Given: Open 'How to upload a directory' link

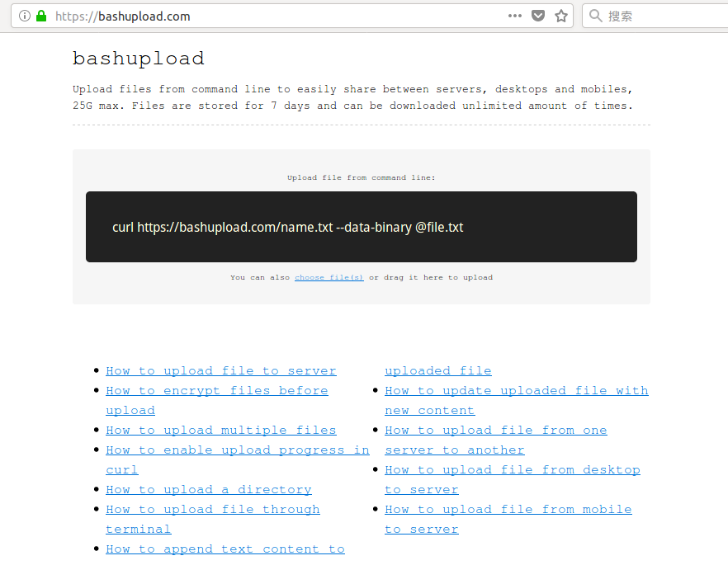Looking at the screenshot, I should pos(209,490).
